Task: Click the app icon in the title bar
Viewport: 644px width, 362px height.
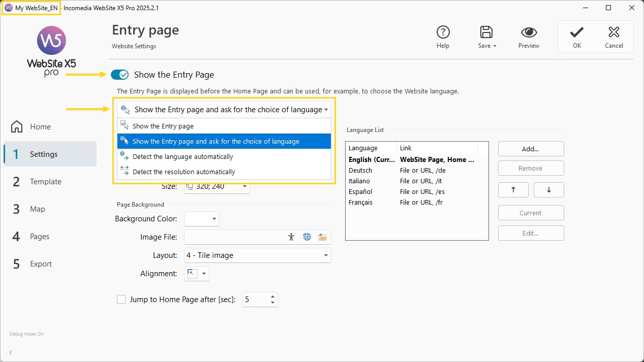Action: (x=8, y=8)
